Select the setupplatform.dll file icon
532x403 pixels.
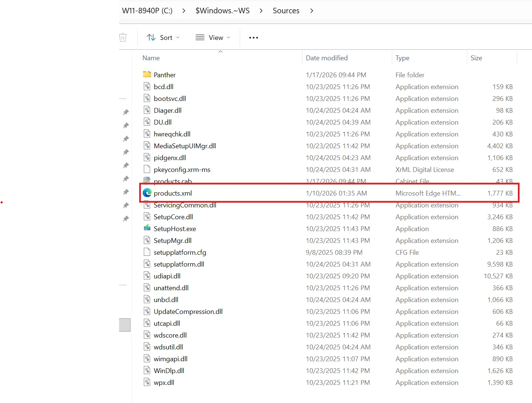click(x=147, y=264)
